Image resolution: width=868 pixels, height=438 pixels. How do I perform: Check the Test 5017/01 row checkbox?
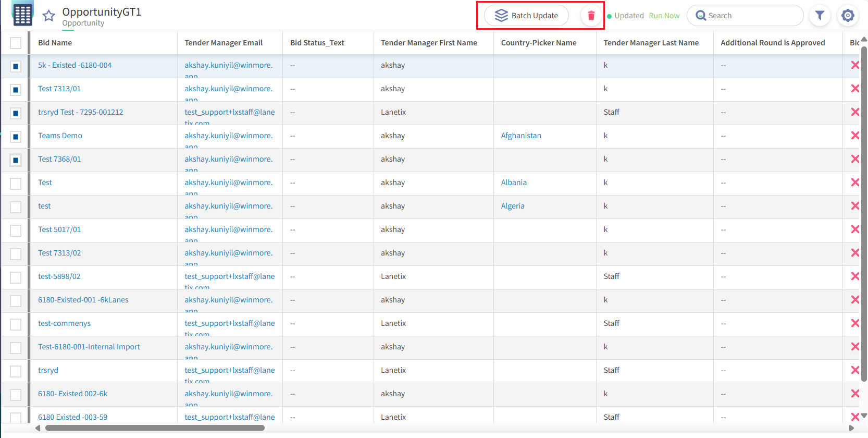coord(16,230)
